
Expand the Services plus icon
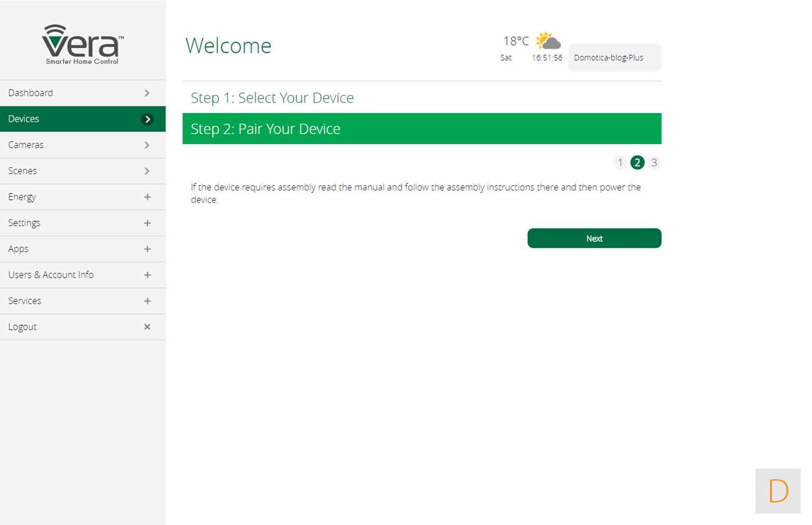coord(147,301)
